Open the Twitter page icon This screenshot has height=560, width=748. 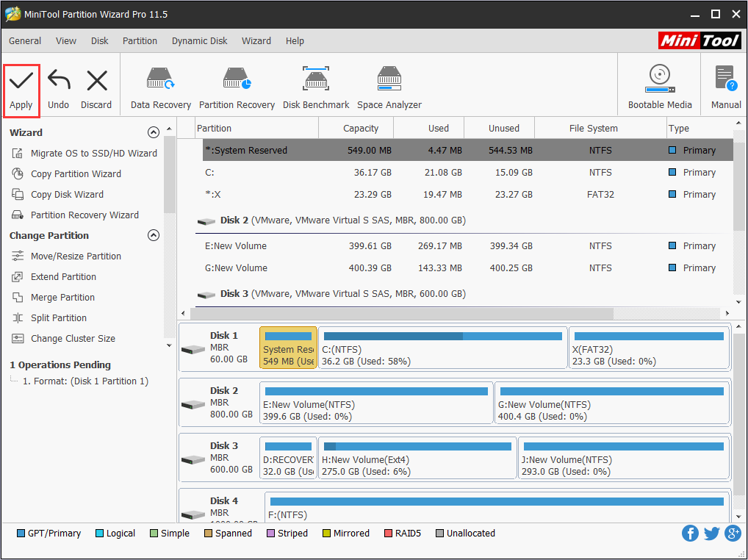pyautogui.click(x=711, y=534)
